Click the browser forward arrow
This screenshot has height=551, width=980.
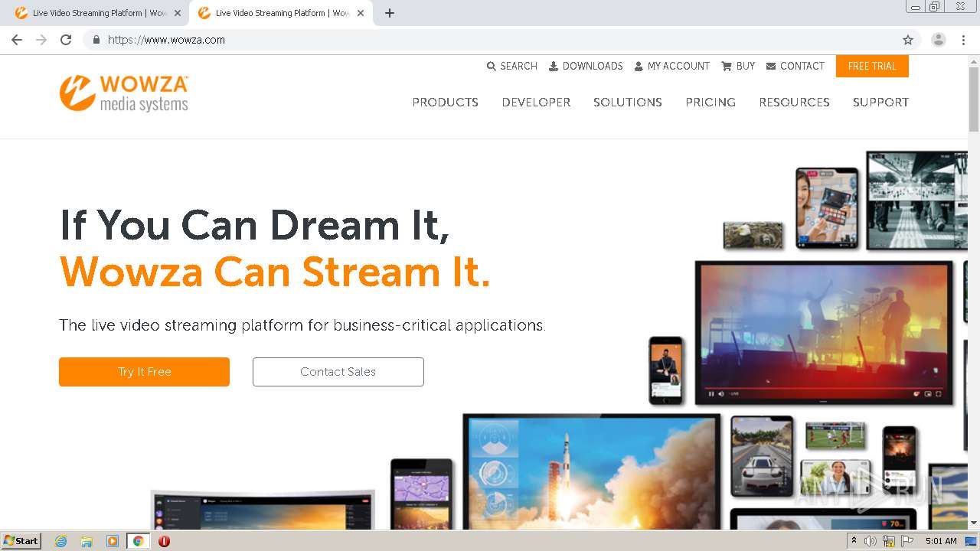(41, 40)
